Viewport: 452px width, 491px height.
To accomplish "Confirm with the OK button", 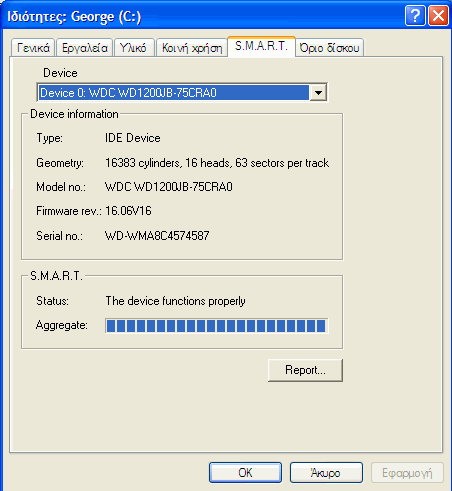I will tap(245, 472).
